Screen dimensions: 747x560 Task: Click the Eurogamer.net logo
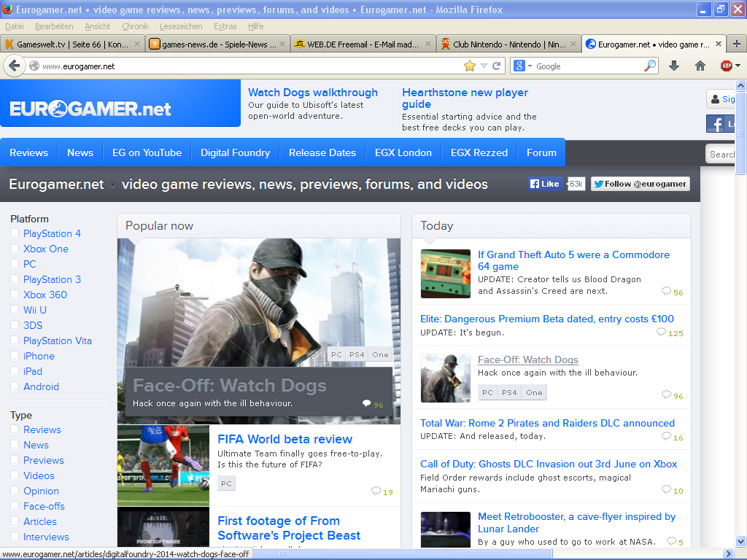[90, 109]
